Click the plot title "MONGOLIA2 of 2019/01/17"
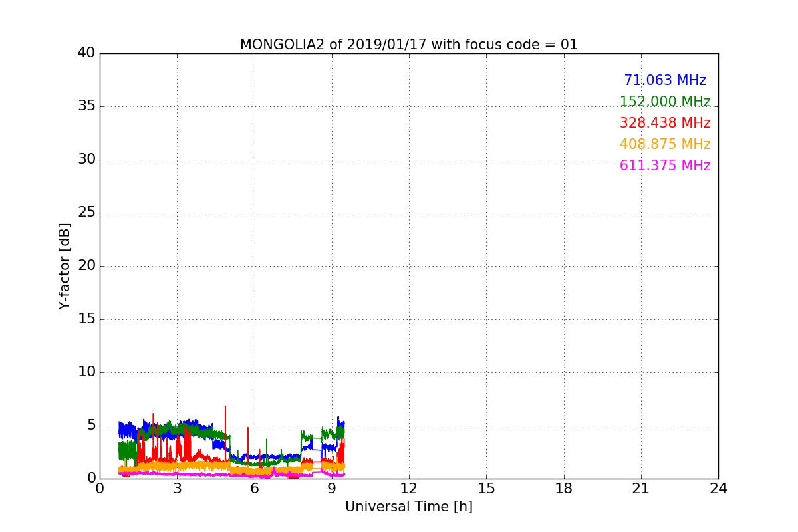The height and width of the screenshot is (532, 798). 335,45
